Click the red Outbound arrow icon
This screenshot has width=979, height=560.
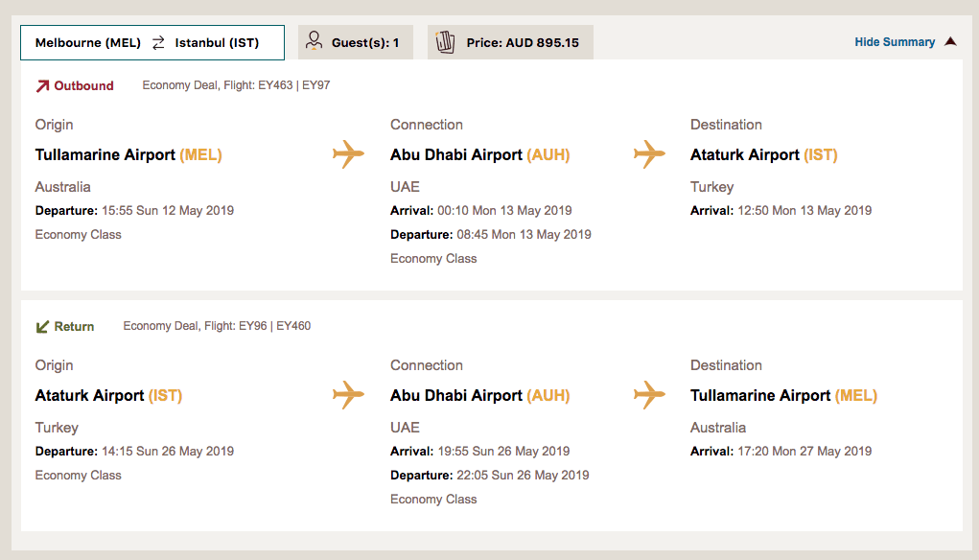(42, 86)
